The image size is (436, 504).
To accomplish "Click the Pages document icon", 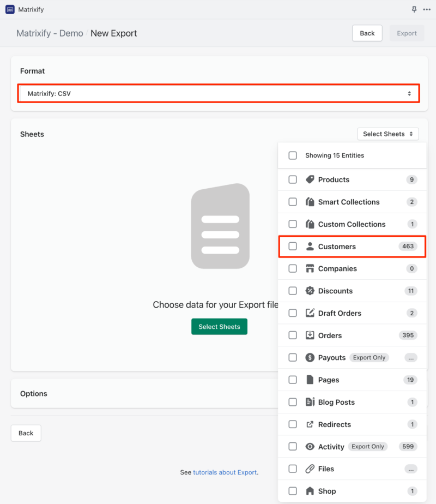I will click(310, 380).
